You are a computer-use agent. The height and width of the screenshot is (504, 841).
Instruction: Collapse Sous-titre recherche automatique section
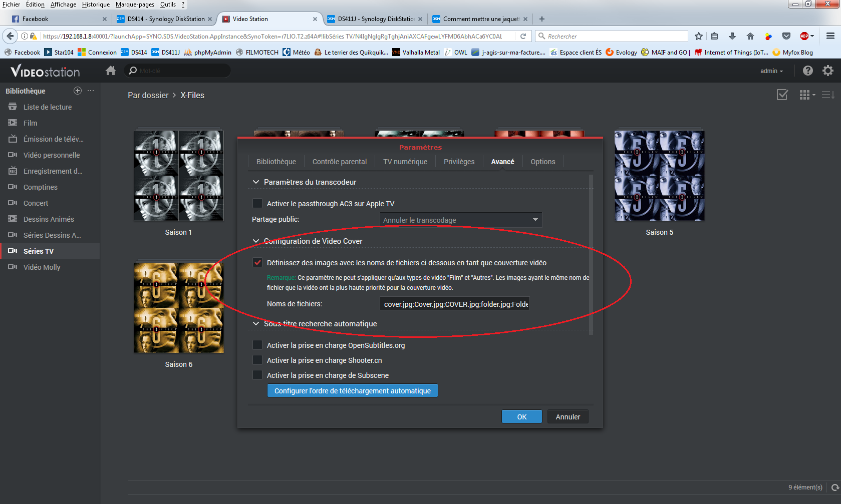pyautogui.click(x=256, y=324)
